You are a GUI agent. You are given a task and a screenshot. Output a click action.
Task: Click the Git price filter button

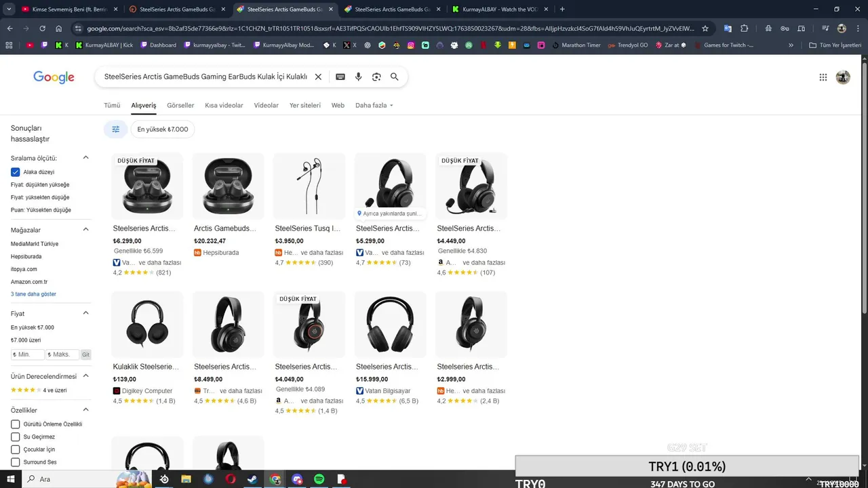point(85,354)
